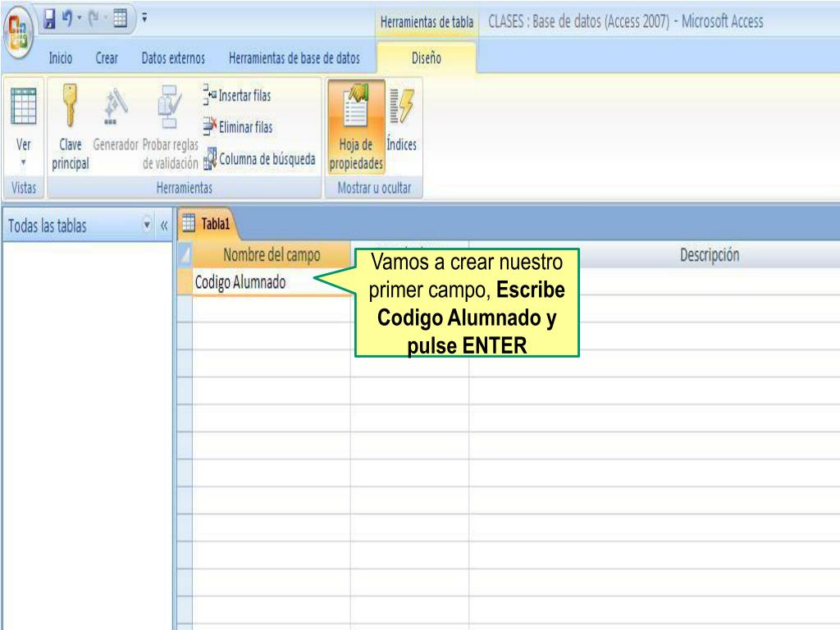The height and width of the screenshot is (630, 840).
Task: Click the Descripción column header
Action: [710, 255]
